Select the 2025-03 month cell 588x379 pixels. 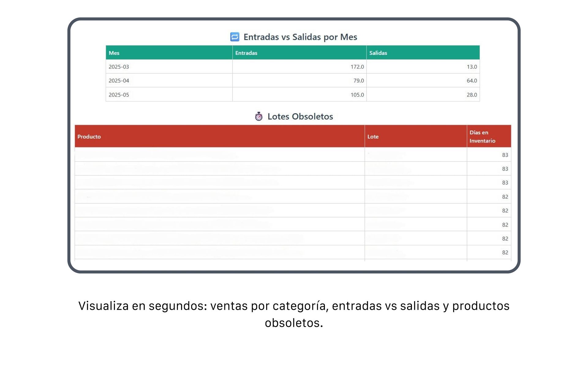pyautogui.click(x=119, y=67)
